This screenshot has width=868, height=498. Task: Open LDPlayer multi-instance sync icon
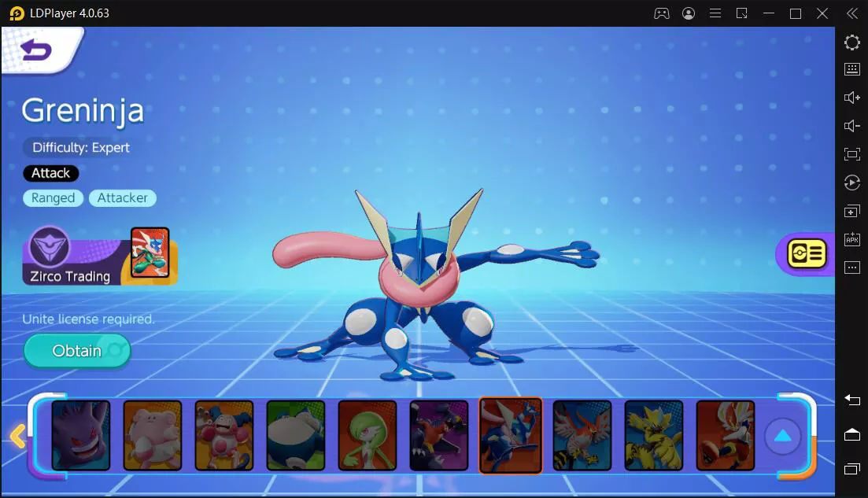coord(852,212)
